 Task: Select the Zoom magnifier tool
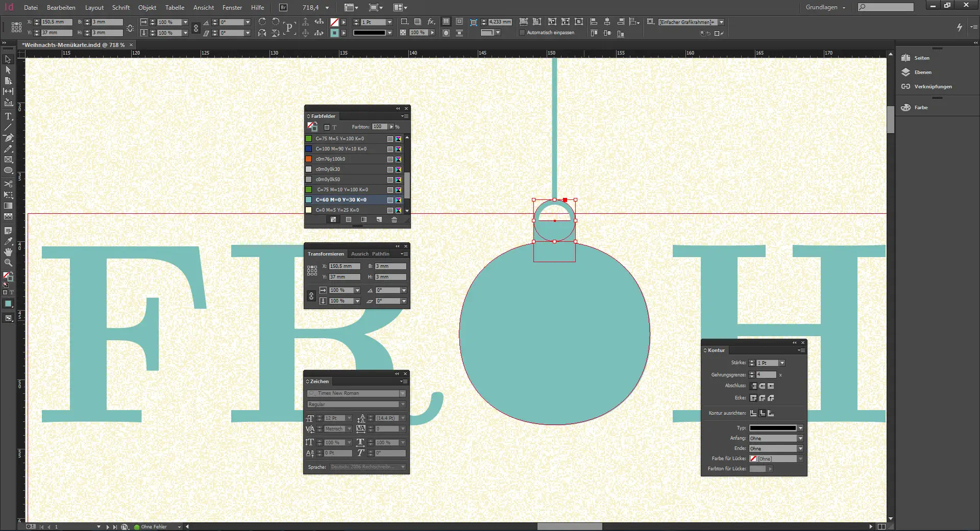pos(8,263)
